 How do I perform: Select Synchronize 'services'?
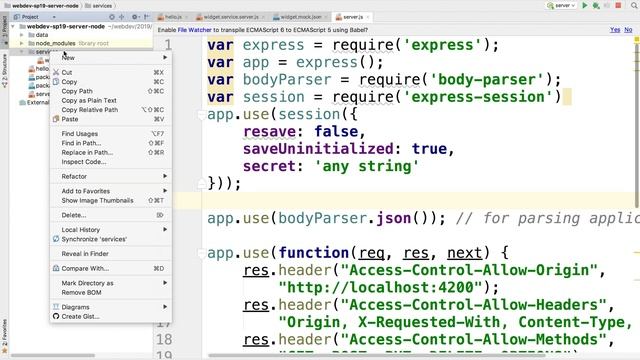tap(110, 239)
